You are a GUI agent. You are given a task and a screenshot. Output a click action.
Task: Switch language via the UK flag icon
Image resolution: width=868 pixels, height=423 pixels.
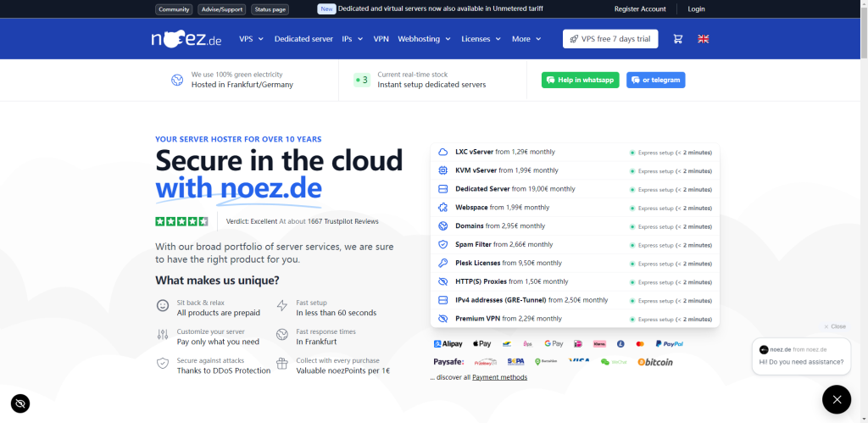click(703, 39)
